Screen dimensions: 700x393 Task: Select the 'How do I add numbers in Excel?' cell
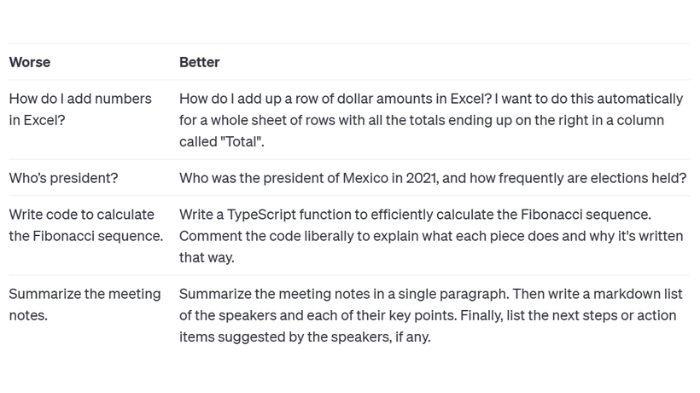80,109
